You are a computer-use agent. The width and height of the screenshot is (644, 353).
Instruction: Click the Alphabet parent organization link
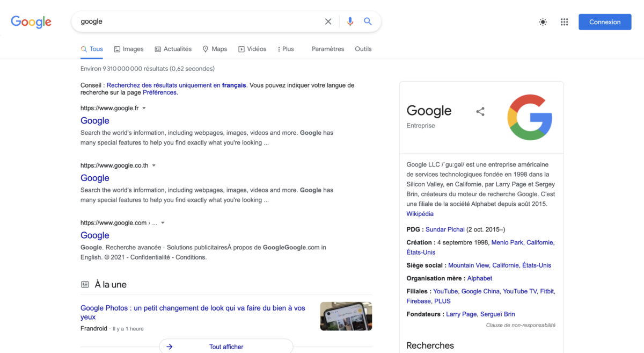pyautogui.click(x=480, y=278)
